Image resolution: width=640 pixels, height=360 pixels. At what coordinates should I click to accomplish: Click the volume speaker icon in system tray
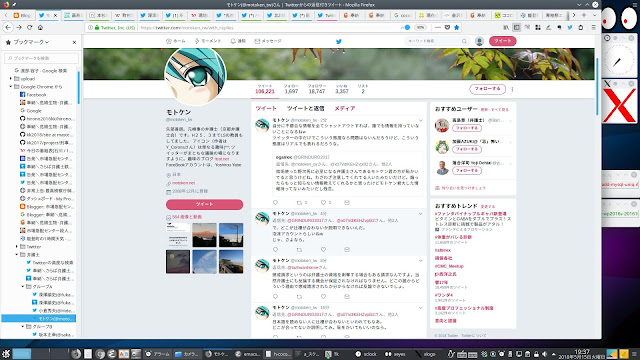coord(544,354)
